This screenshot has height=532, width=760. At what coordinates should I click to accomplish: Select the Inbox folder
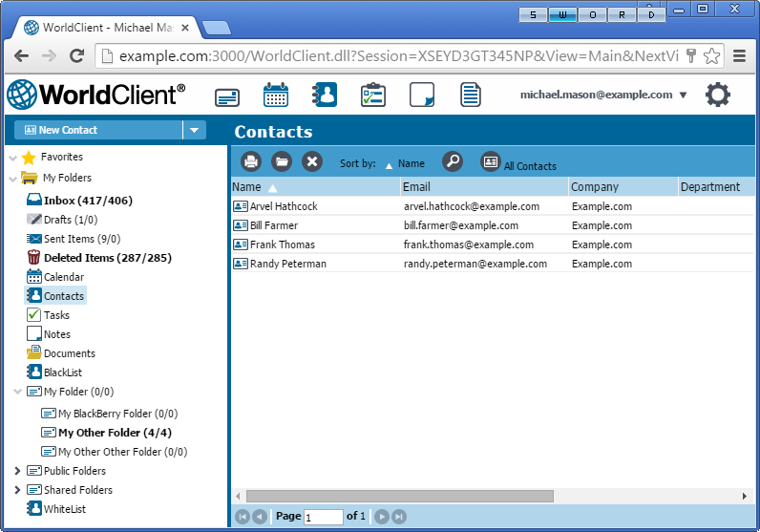tap(87, 201)
